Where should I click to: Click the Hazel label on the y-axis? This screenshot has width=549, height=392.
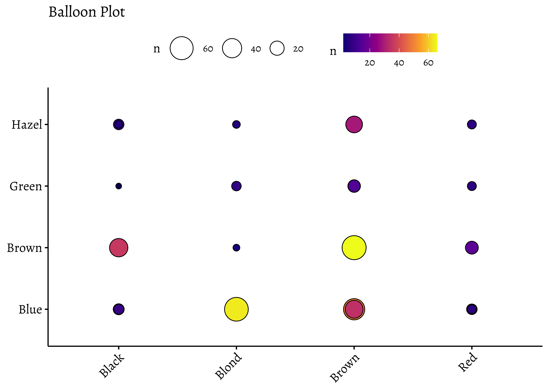(x=27, y=125)
